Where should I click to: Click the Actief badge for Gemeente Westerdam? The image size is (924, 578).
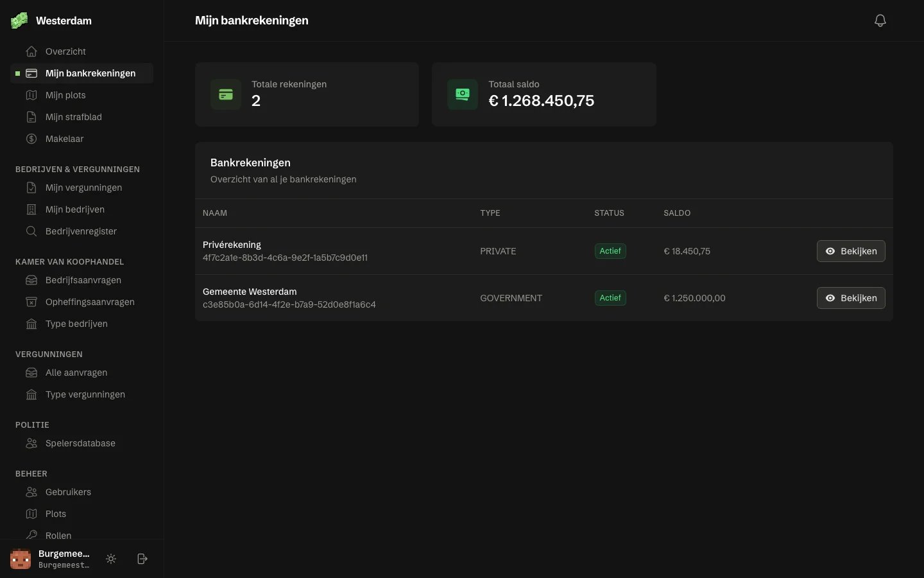pos(610,298)
